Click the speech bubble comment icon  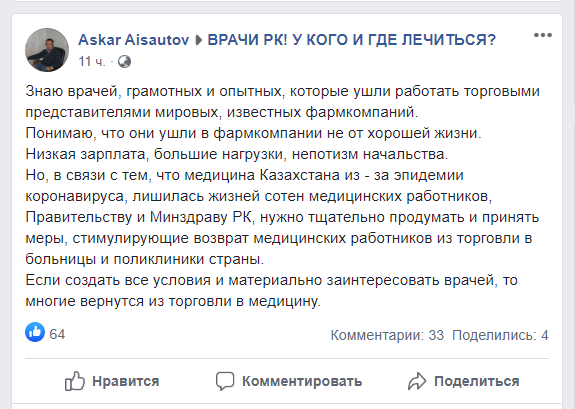[x=225, y=381]
